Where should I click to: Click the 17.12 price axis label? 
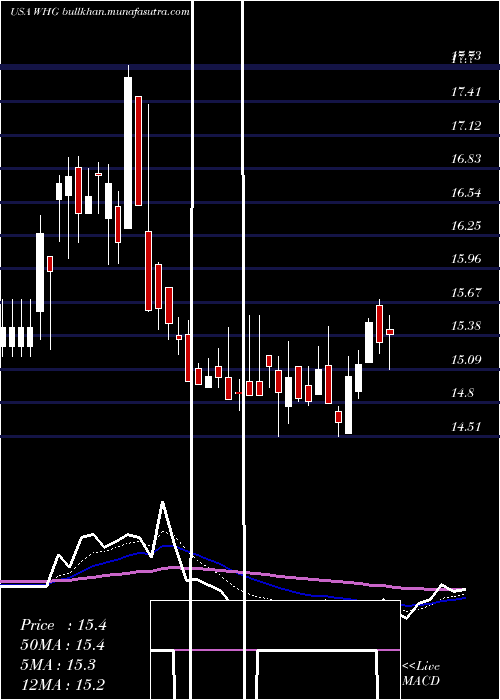[466, 126]
